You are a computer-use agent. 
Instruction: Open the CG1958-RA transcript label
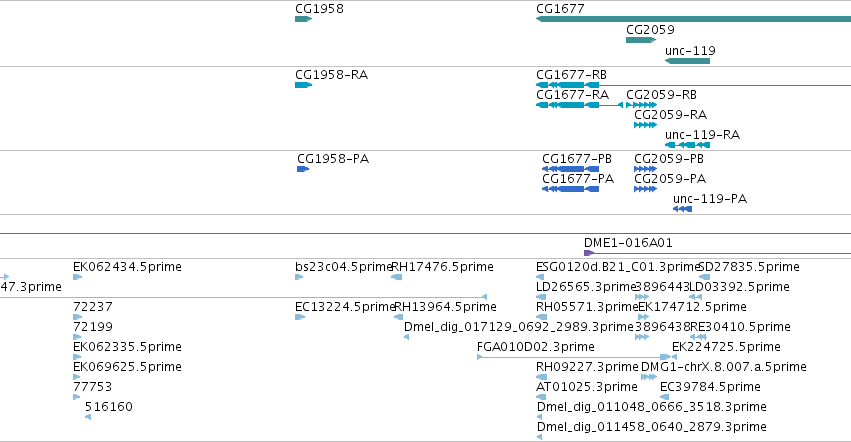click(332, 74)
